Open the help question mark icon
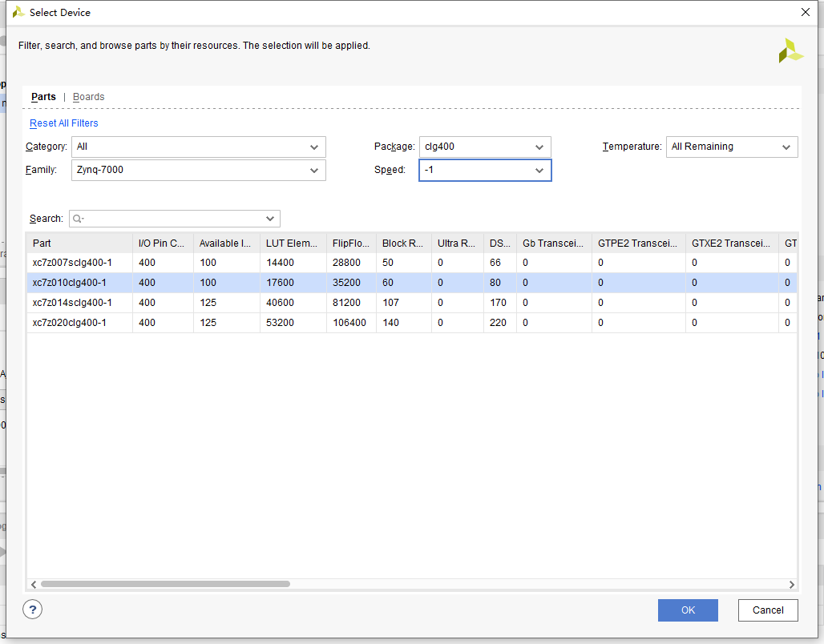824x644 pixels. (33, 610)
